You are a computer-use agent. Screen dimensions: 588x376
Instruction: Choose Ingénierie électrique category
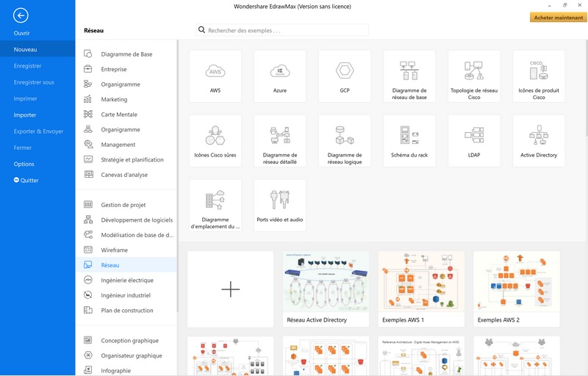pyautogui.click(x=126, y=280)
